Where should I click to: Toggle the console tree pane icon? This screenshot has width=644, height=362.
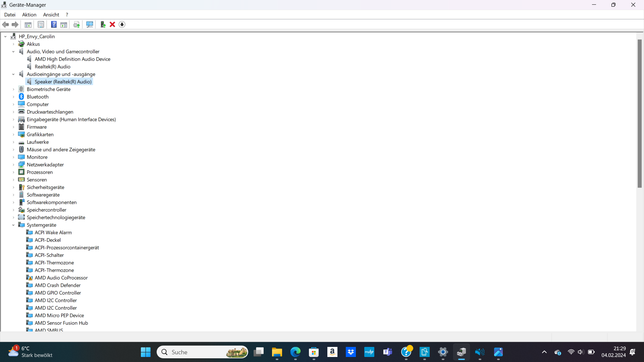pos(28,24)
